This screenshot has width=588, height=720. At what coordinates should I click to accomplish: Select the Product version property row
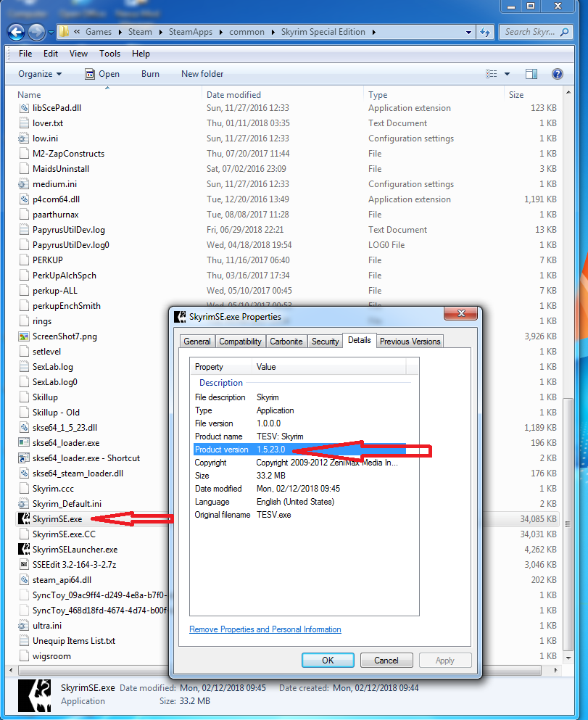(299, 450)
